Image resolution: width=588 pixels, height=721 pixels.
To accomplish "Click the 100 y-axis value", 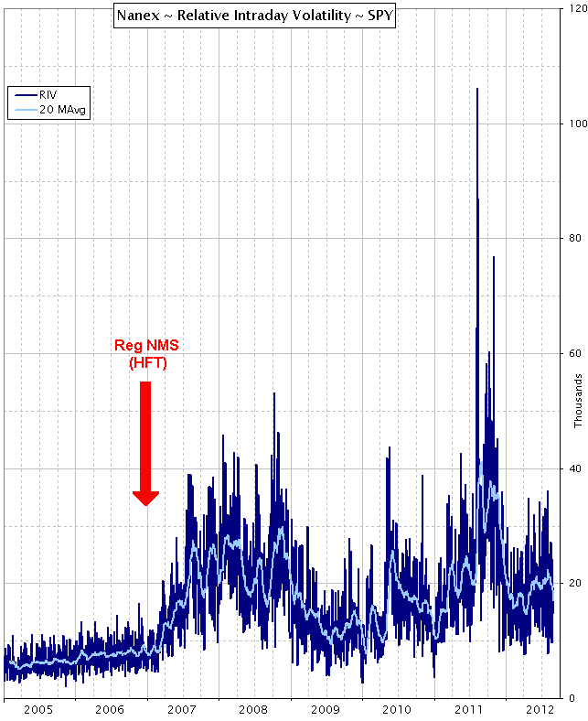I will (578, 124).
